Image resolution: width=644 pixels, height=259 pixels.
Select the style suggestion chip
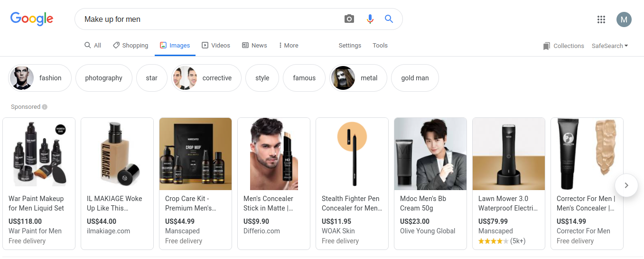pos(262,78)
